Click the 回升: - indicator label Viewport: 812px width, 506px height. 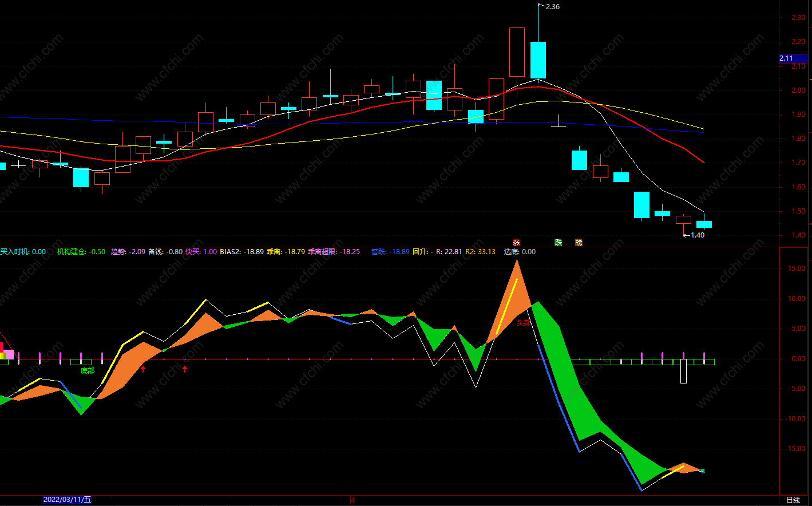pos(422,252)
